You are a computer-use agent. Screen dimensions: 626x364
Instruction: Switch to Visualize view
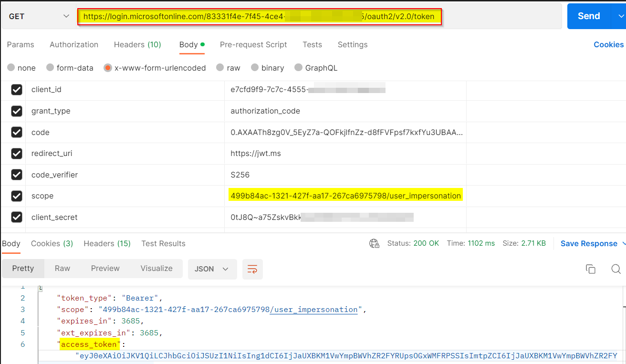click(156, 268)
